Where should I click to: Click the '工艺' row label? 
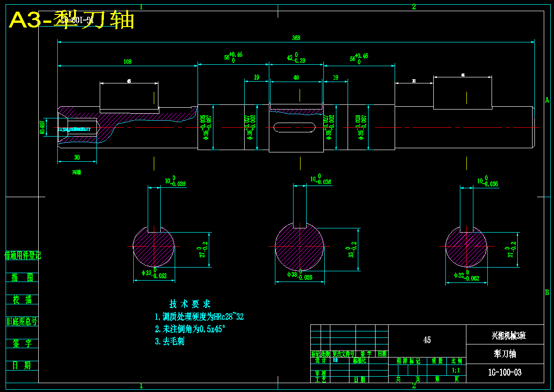pos(321,379)
